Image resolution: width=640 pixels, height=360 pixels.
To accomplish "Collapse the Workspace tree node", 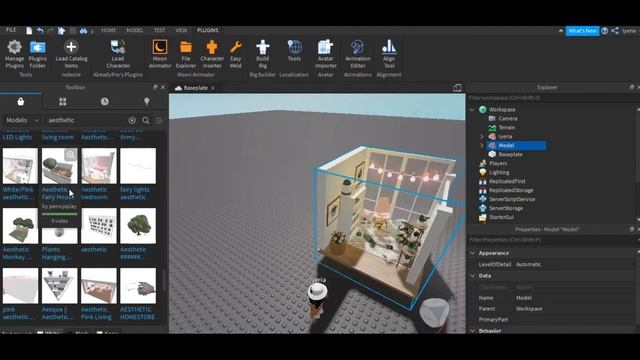I will point(472,110).
